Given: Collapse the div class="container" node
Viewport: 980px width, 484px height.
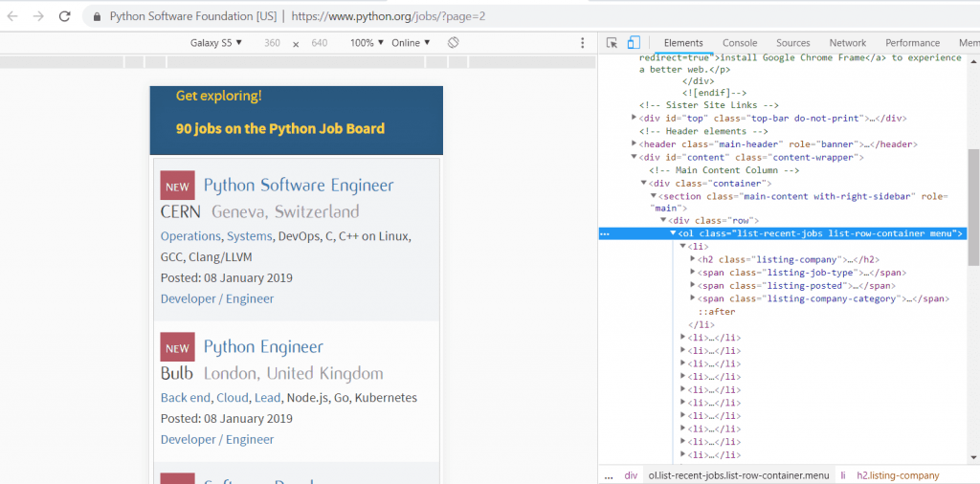Looking at the screenshot, I should [644, 183].
